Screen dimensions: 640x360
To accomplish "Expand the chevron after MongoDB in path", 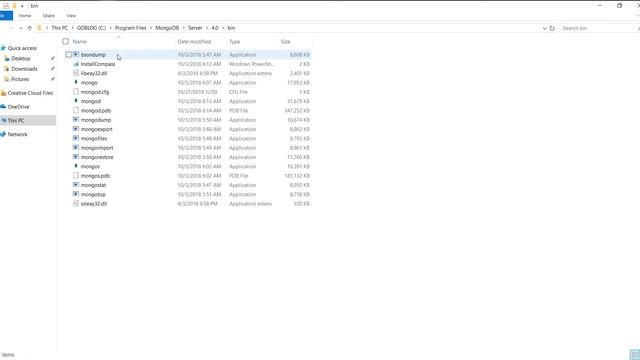I will (x=183, y=28).
